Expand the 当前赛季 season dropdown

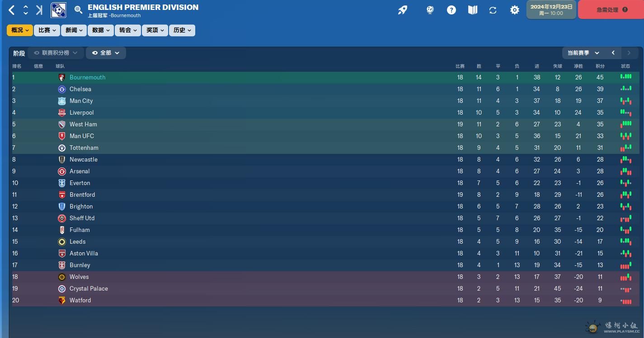tap(583, 53)
